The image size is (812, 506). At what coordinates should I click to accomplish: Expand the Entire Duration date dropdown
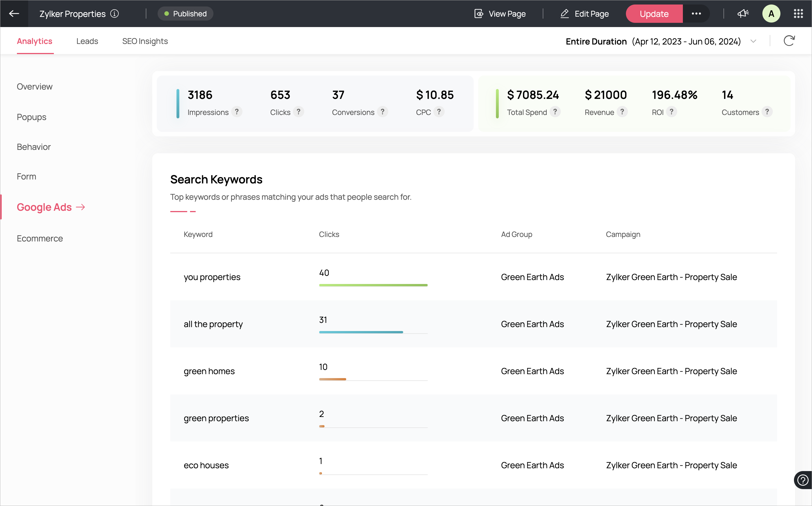[x=753, y=41]
